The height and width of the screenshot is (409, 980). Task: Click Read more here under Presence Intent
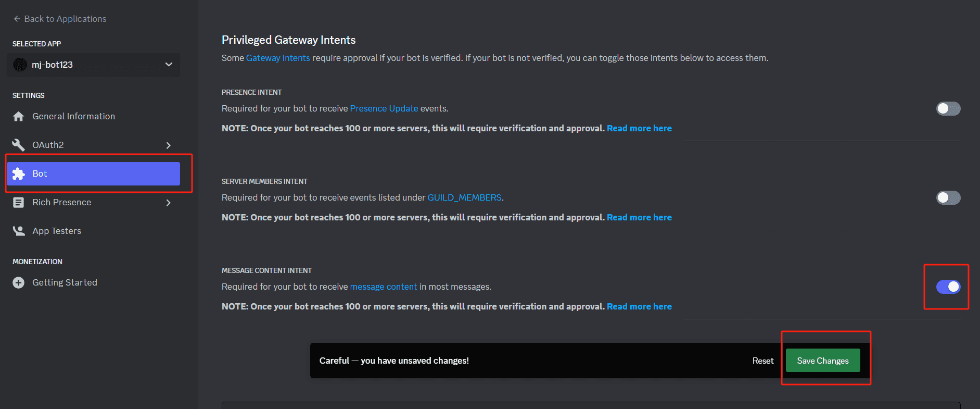(x=639, y=128)
